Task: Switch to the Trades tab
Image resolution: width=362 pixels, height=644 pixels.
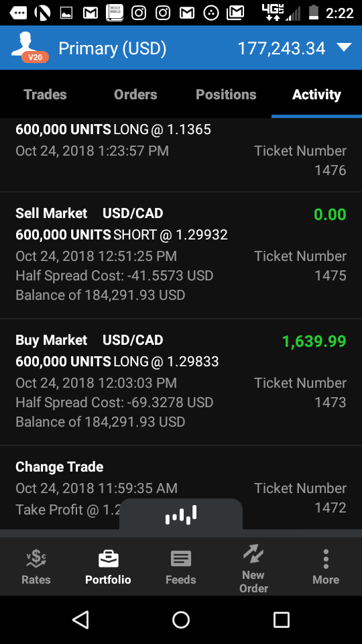Action: (45, 95)
